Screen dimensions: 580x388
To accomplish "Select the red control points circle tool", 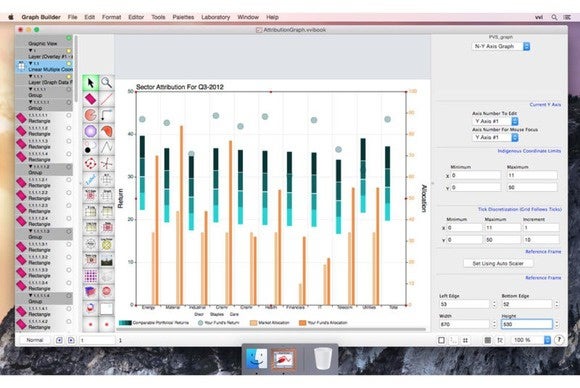I will pos(91,163).
